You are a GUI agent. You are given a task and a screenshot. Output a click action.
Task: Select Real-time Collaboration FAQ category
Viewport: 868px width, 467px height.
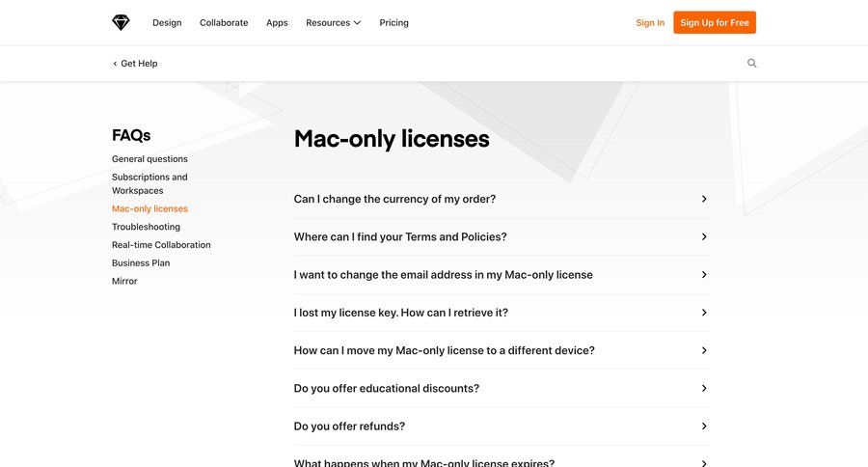pyautogui.click(x=161, y=245)
